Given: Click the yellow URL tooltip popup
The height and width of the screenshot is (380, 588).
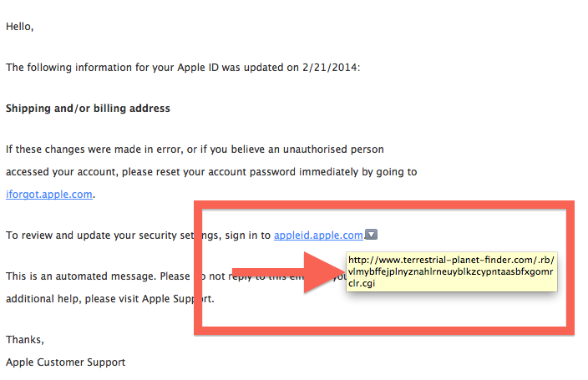Looking at the screenshot, I should (x=452, y=271).
